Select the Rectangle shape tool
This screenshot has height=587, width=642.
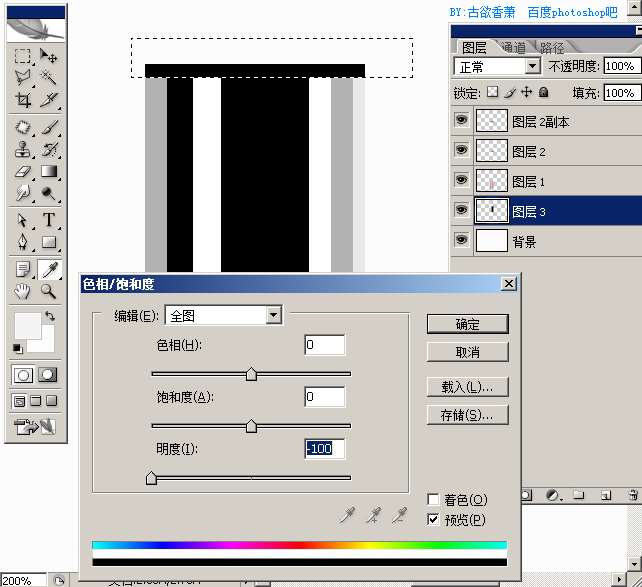(x=48, y=242)
